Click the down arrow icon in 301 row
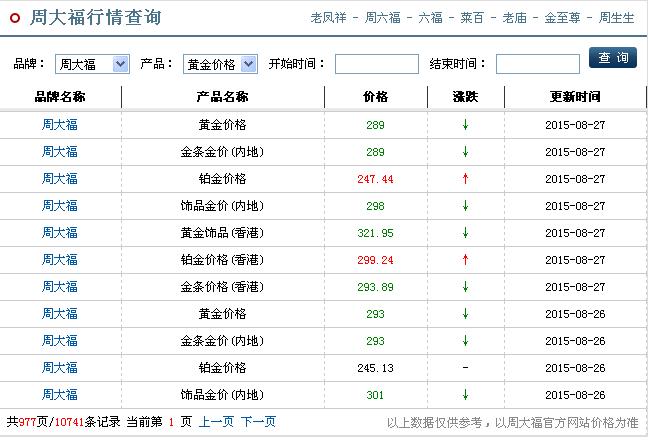This screenshot has width=650, height=441. tap(466, 395)
